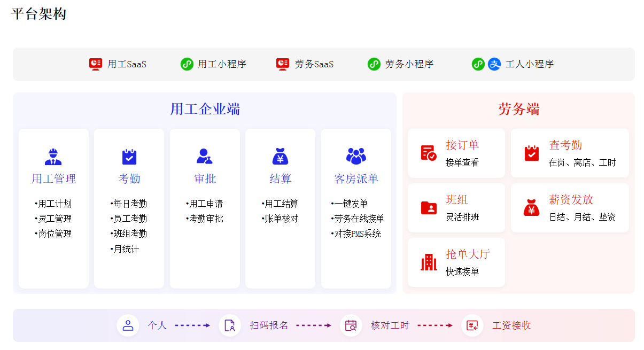Click the 劳务SaaS red monitor icon
644x350 pixels.
pyautogui.click(x=283, y=64)
